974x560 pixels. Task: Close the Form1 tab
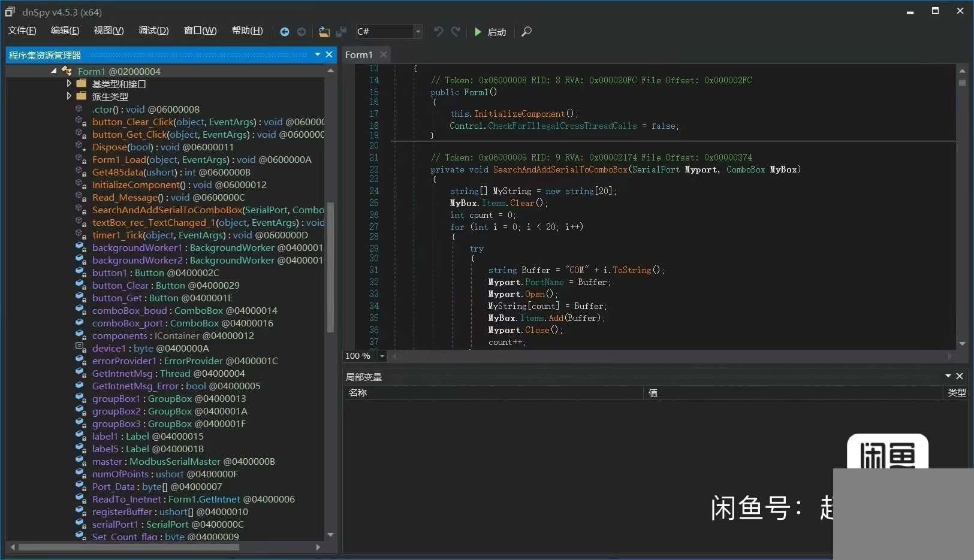pyautogui.click(x=384, y=55)
